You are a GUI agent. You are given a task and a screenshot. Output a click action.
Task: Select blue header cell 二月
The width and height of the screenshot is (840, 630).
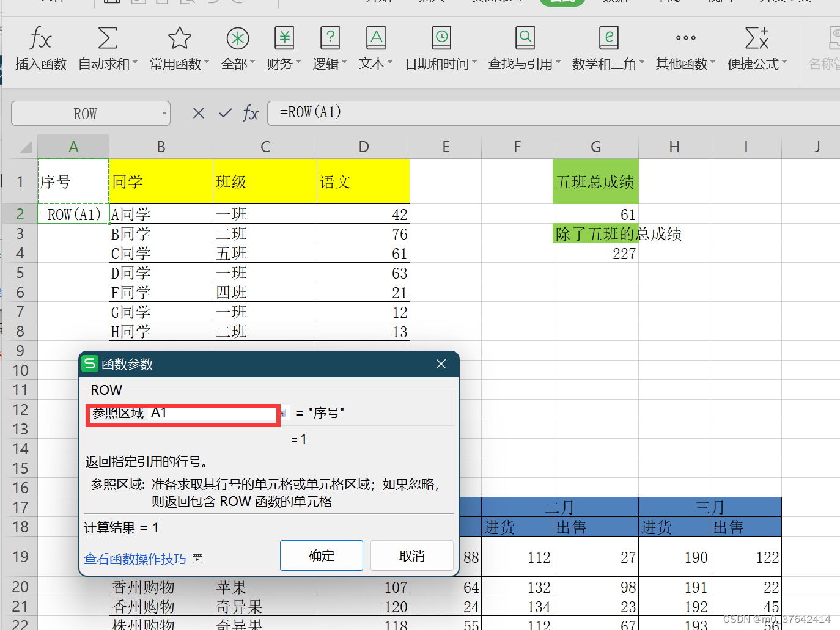(x=559, y=507)
